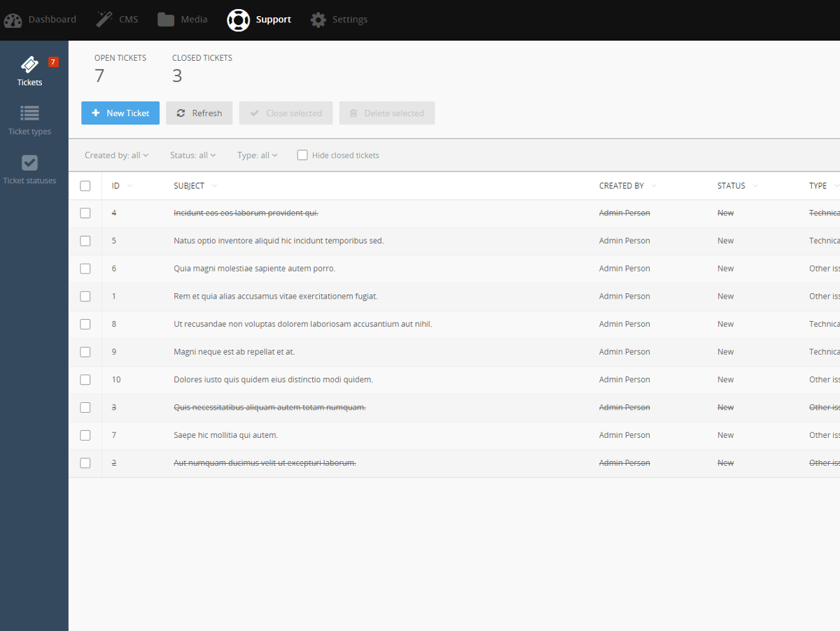
Task: Open the Status: all filter dropdown
Action: pyautogui.click(x=192, y=155)
